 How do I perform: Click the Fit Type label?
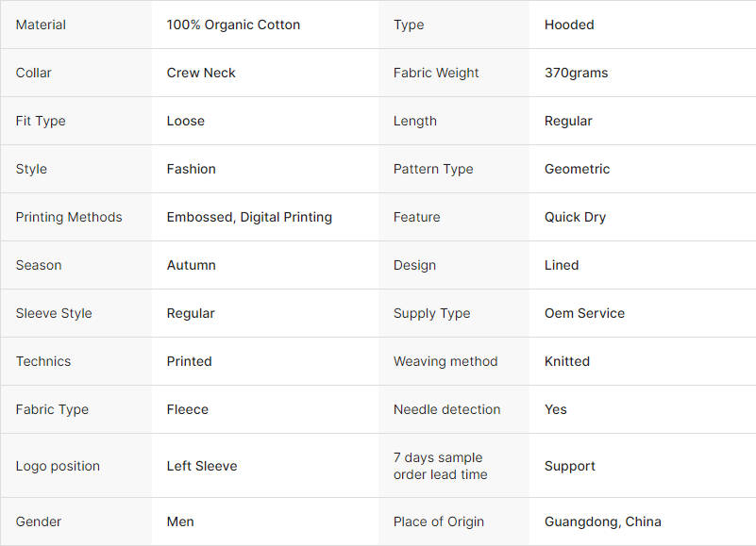point(41,121)
